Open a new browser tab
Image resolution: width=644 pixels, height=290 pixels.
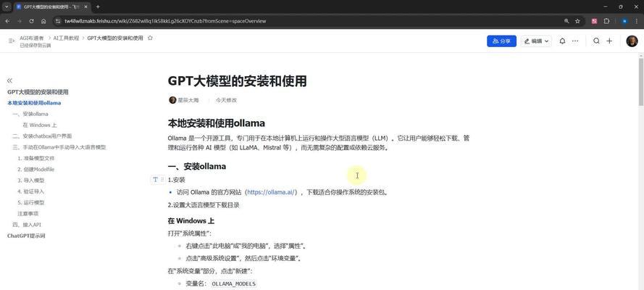click(98, 7)
